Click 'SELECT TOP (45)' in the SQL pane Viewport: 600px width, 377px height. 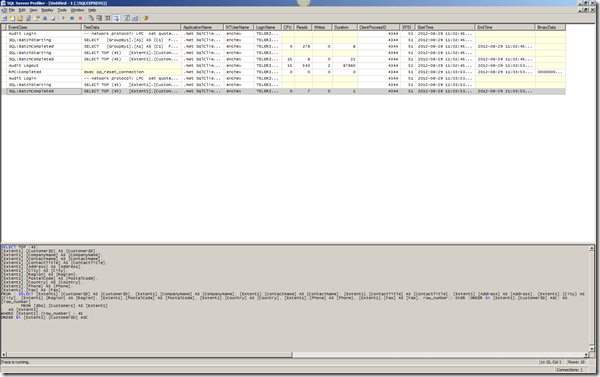coord(19,247)
